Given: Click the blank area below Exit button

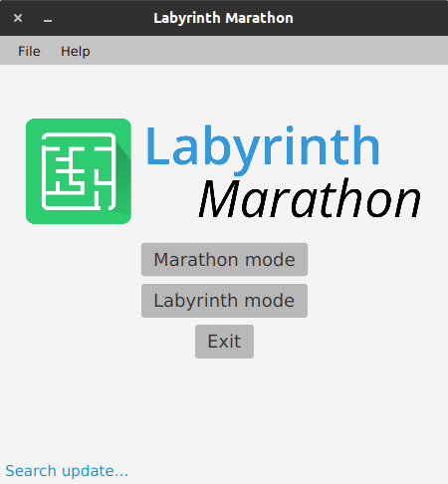Looking at the screenshot, I should point(224,405).
